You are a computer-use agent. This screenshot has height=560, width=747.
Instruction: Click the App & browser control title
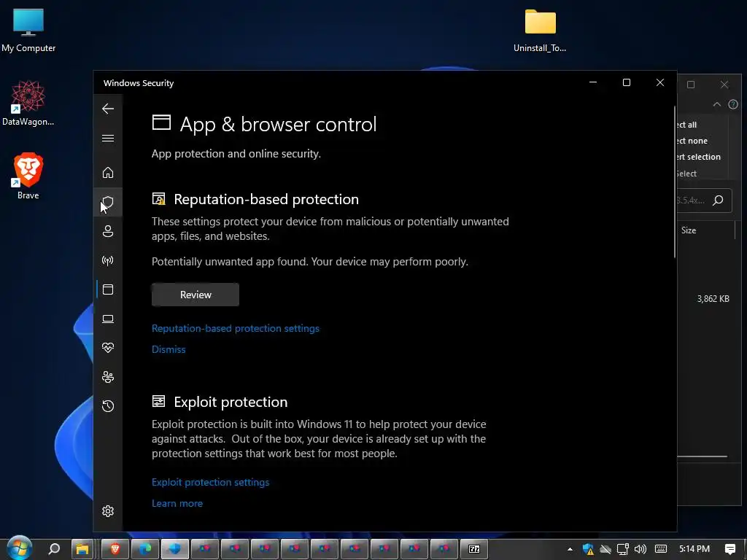click(278, 124)
